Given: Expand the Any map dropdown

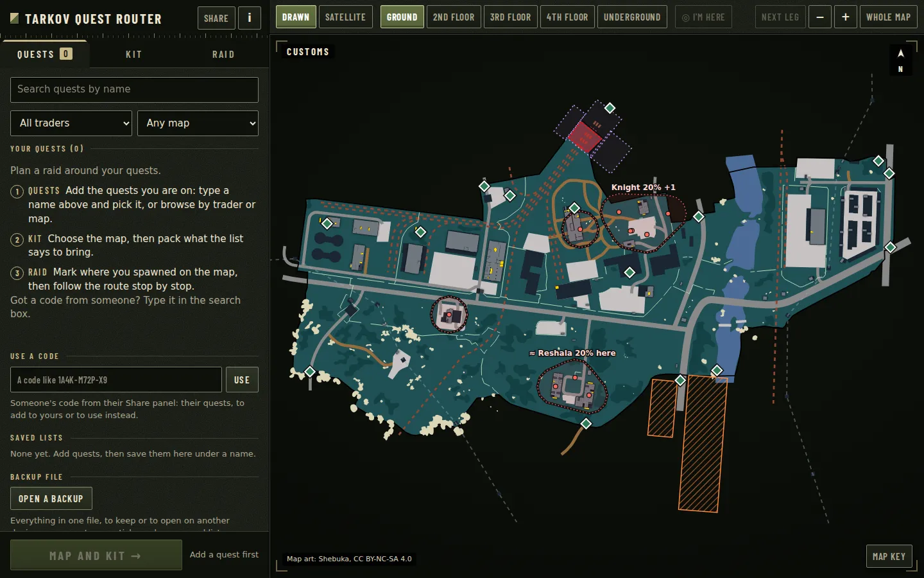Looking at the screenshot, I should click(x=198, y=123).
